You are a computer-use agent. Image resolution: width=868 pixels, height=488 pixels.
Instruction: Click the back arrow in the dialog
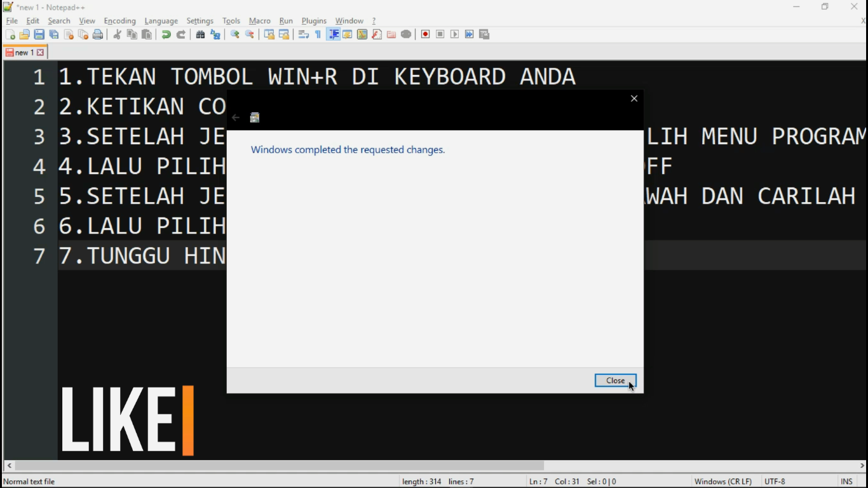pyautogui.click(x=236, y=118)
